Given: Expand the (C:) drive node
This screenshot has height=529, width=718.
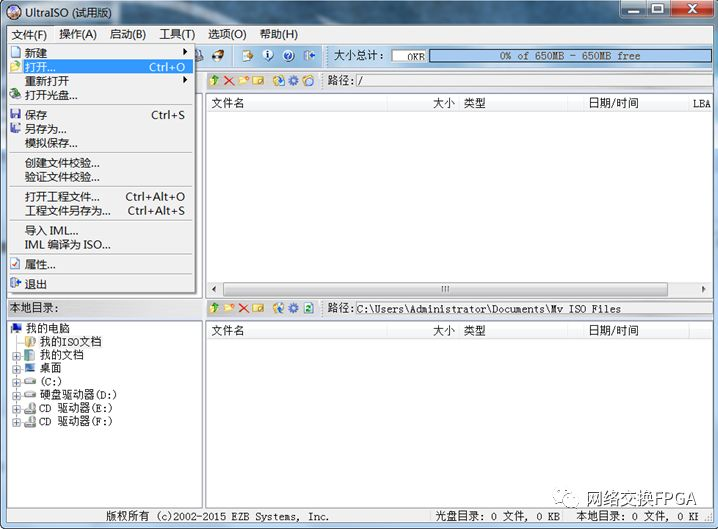Looking at the screenshot, I should pyautogui.click(x=16, y=382).
